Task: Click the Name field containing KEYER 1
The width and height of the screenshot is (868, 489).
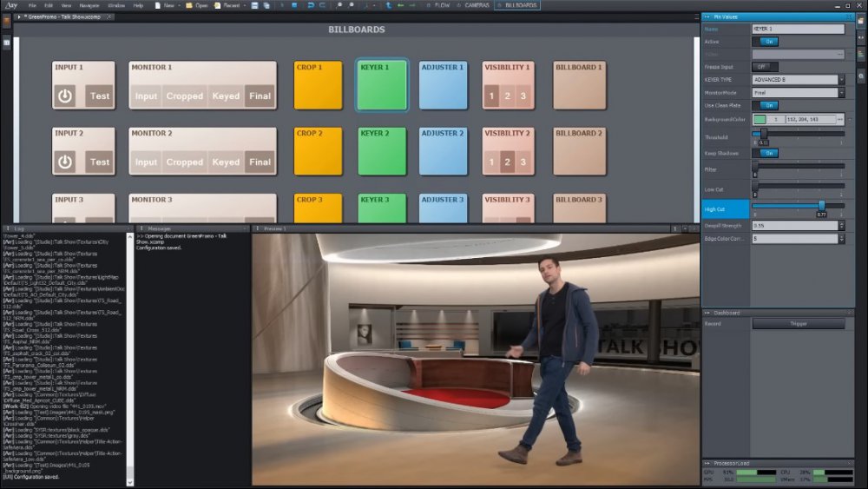Action: 798,30
